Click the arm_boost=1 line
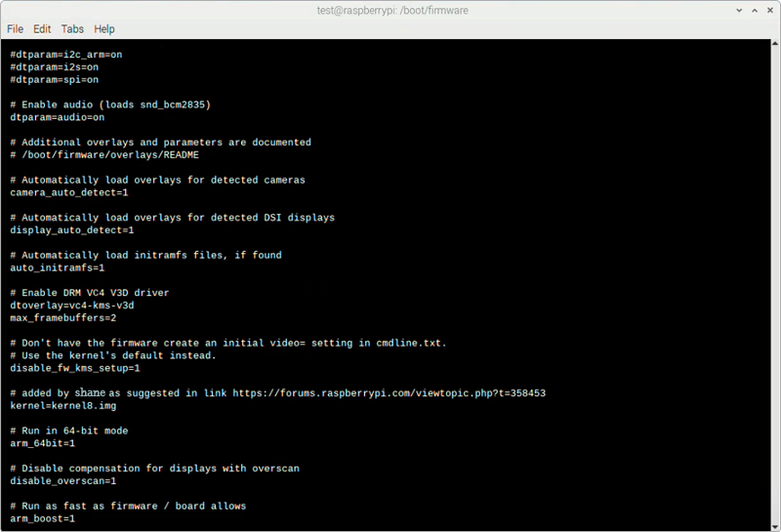 (x=42, y=518)
